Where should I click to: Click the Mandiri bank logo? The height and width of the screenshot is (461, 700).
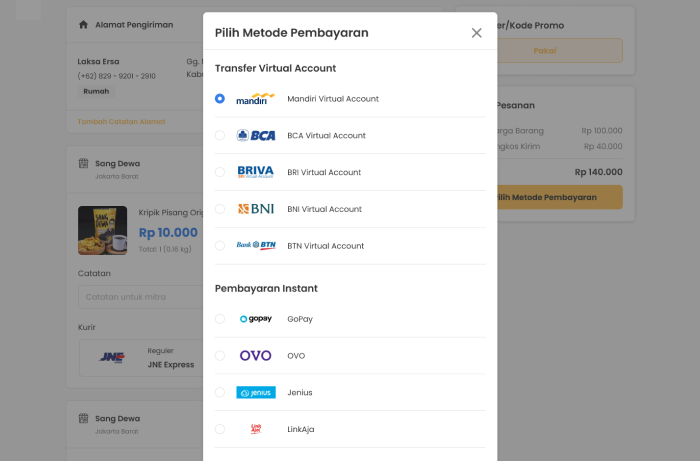pos(255,99)
